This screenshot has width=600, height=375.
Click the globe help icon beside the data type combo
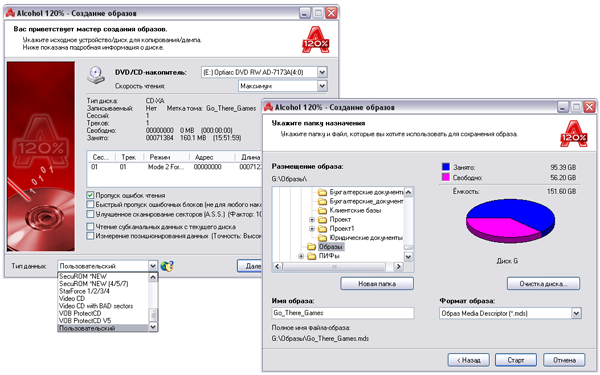point(167,266)
